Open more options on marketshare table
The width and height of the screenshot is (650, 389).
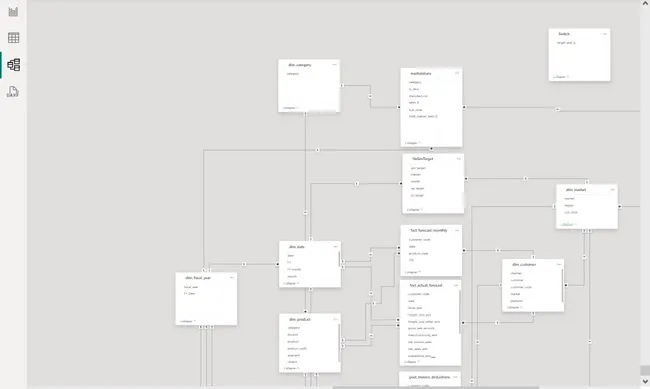click(x=457, y=73)
